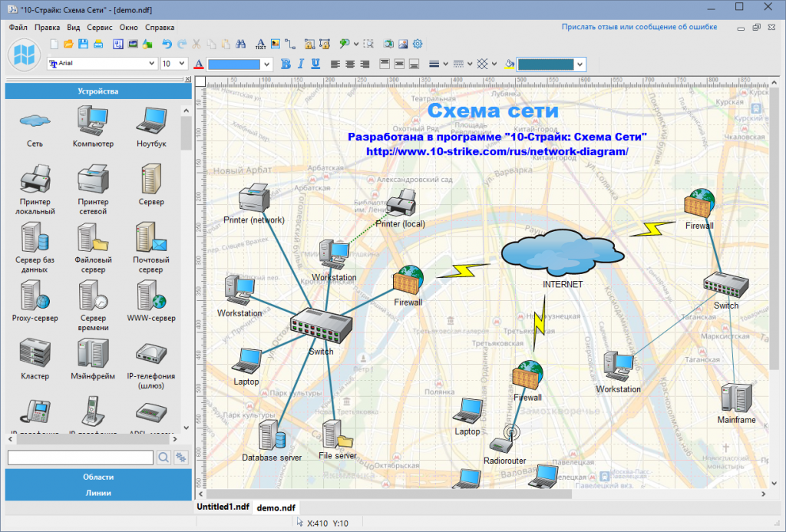
Task: Select the connection line tool
Action: point(289,44)
